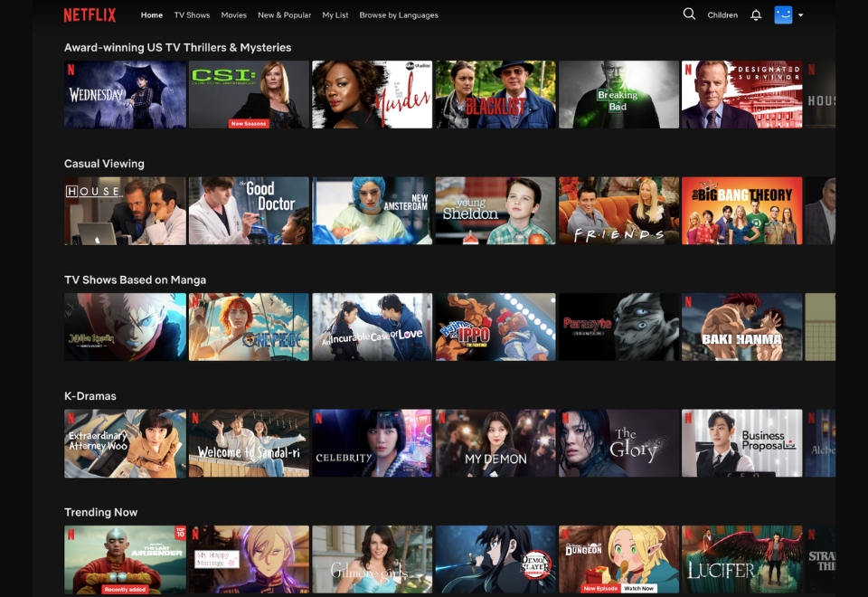868x597 pixels.
Task: Click the Casual Viewing row heading
Action: pos(104,164)
